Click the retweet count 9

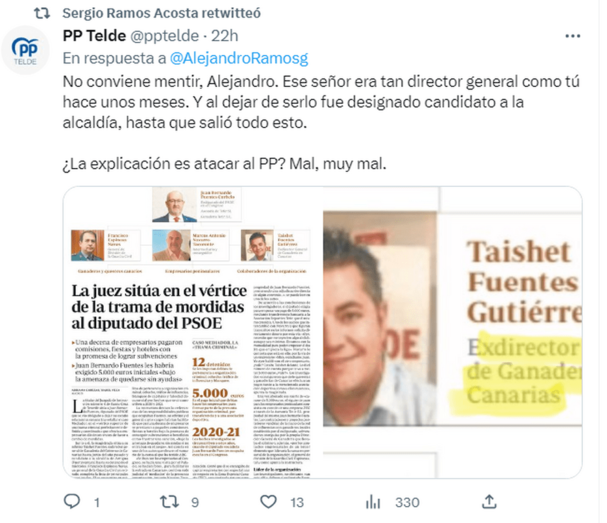(195, 502)
